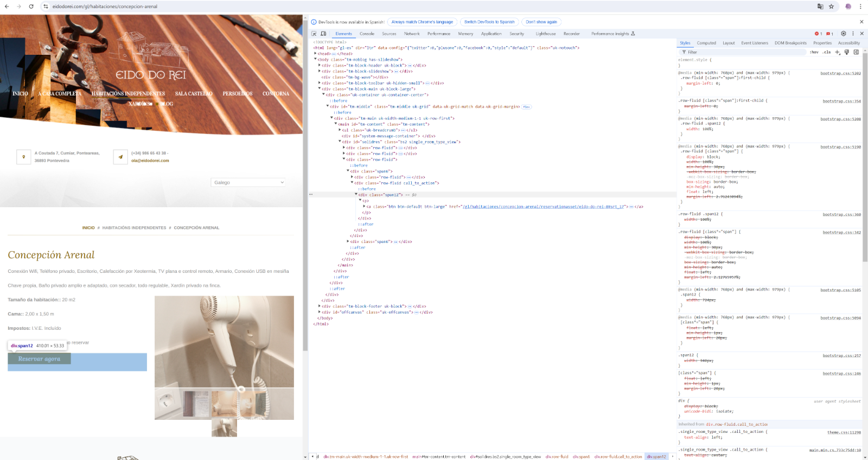The height and width of the screenshot is (460, 868).
Task: Toggle the .cls element classes panel
Action: click(x=826, y=52)
